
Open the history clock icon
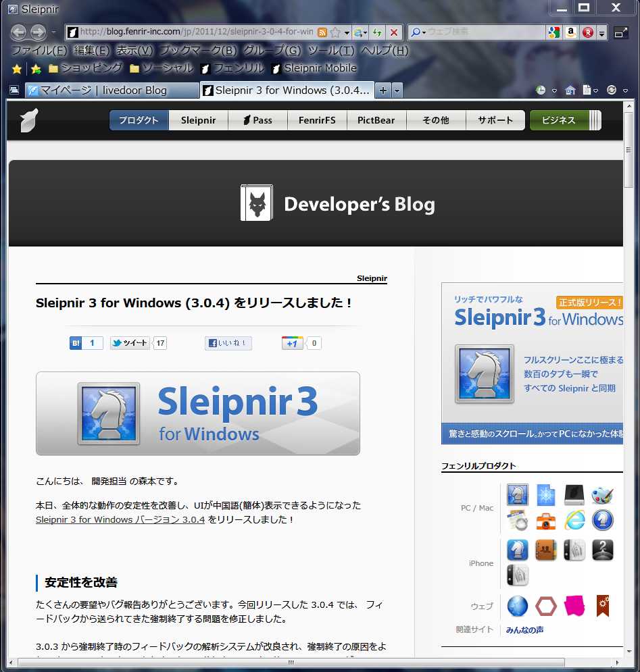point(541,90)
